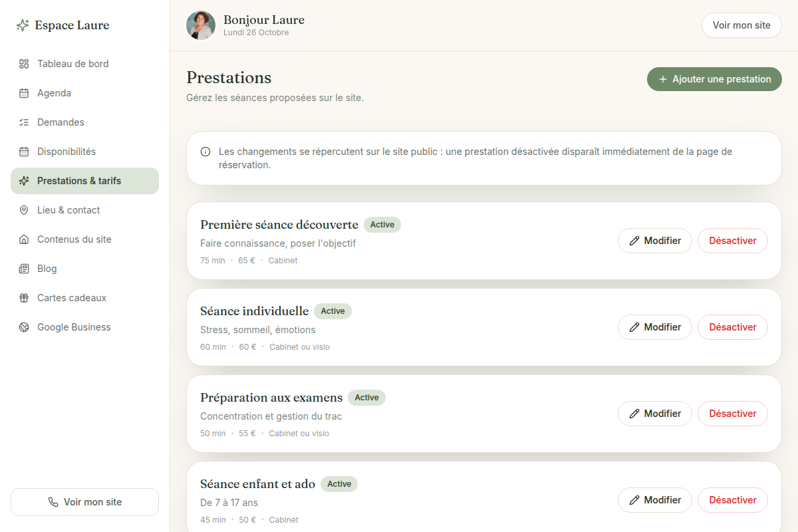Screen dimensions: 798x532
Task: Open the Demandes section
Action: [84, 122]
